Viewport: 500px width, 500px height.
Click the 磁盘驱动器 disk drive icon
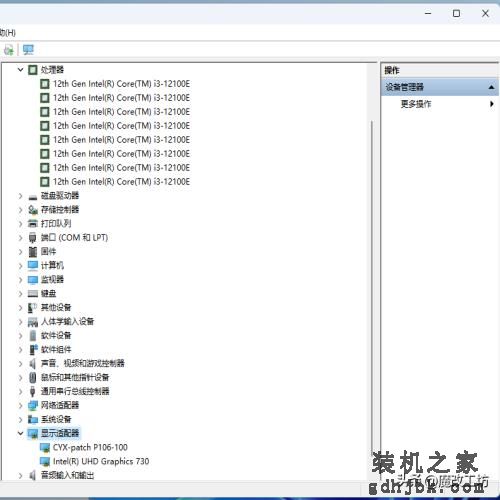coord(33,196)
